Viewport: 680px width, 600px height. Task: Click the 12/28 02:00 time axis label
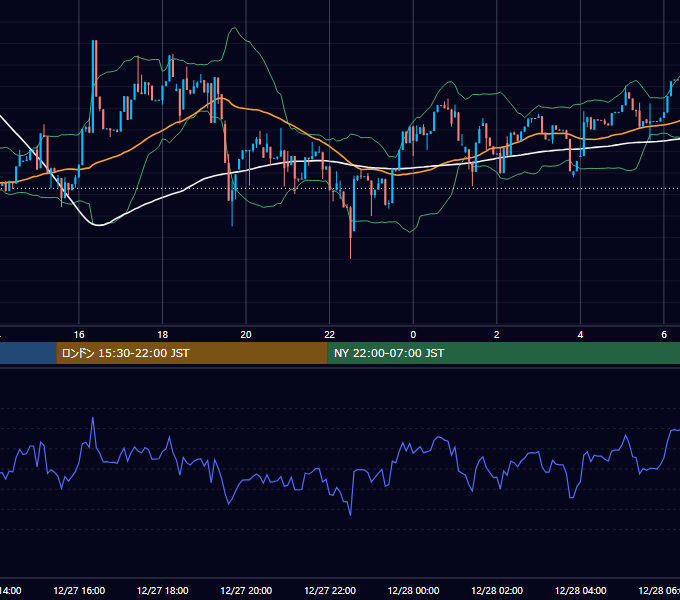point(497,590)
